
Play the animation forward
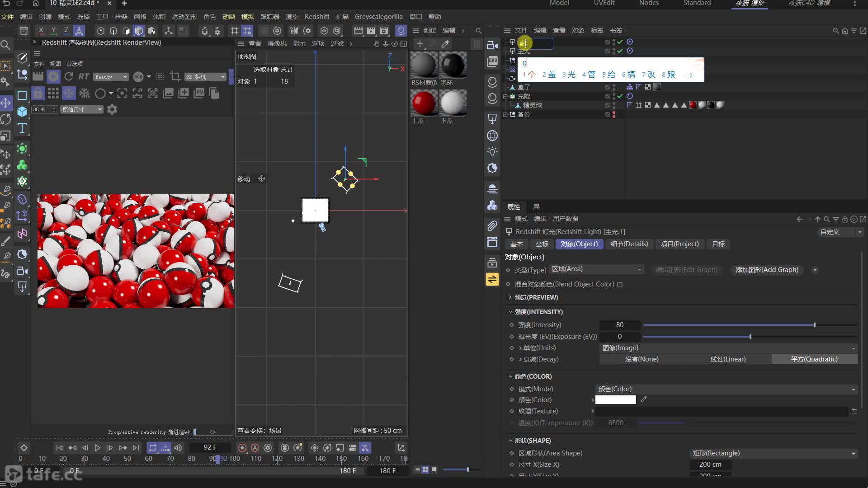tap(97, 448)
